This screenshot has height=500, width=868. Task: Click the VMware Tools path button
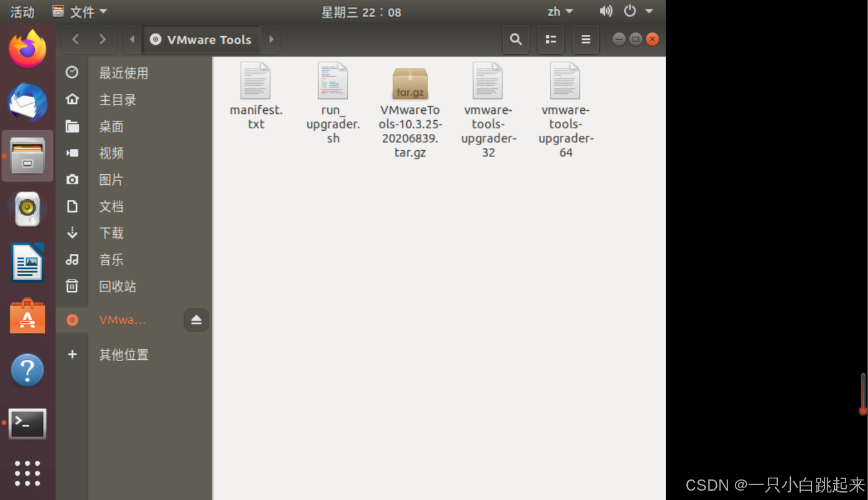pyautogui.click(x=202, y=39)
